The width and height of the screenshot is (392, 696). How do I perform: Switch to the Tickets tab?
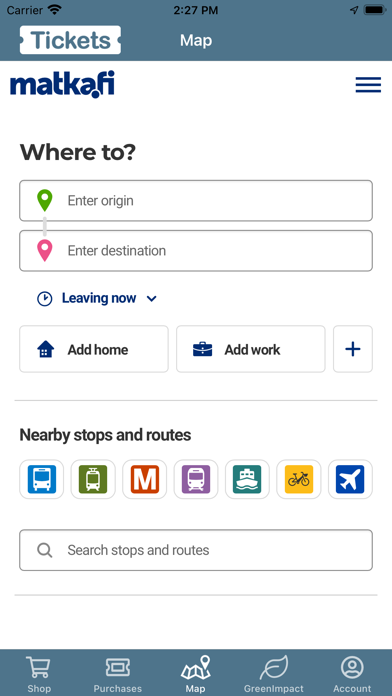70,40
